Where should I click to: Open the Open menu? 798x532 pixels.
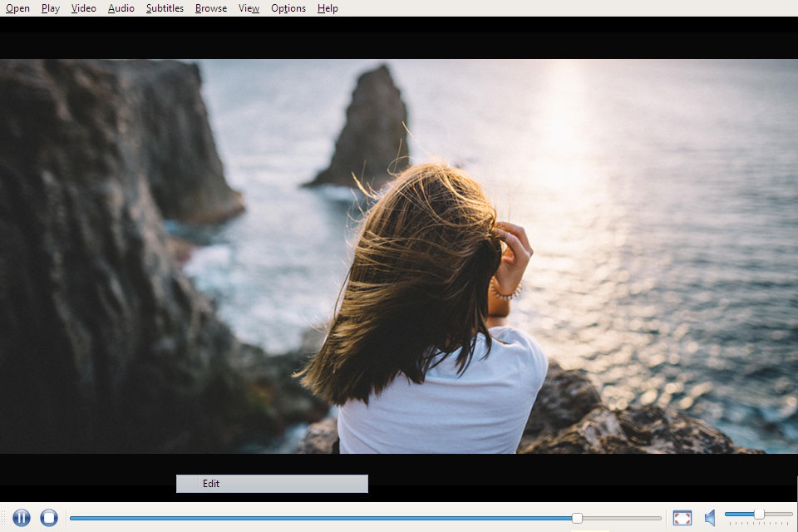click(17, 8)
